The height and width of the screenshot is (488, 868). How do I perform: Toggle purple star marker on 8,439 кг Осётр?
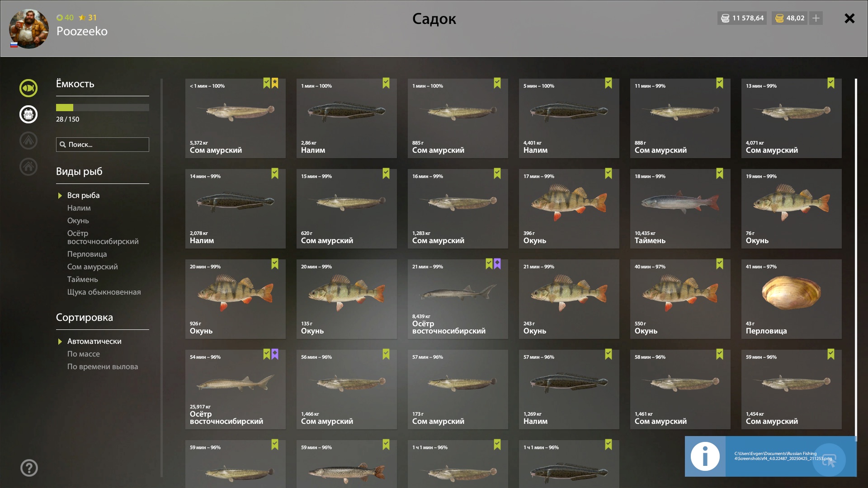pyautogui.click(x=497, y=264)
